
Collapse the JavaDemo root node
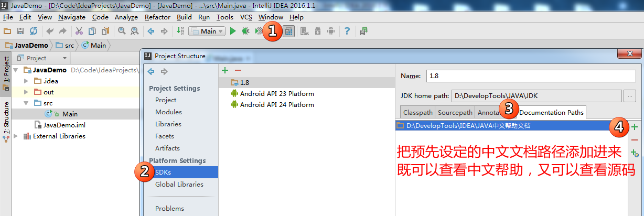pyautogui.click(x=16, y=70)
